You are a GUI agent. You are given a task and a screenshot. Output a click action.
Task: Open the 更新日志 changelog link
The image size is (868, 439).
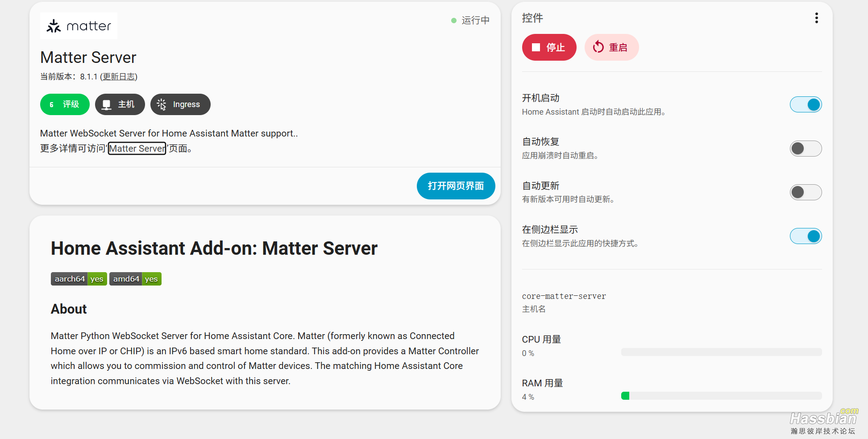click(x=119, y=77)
